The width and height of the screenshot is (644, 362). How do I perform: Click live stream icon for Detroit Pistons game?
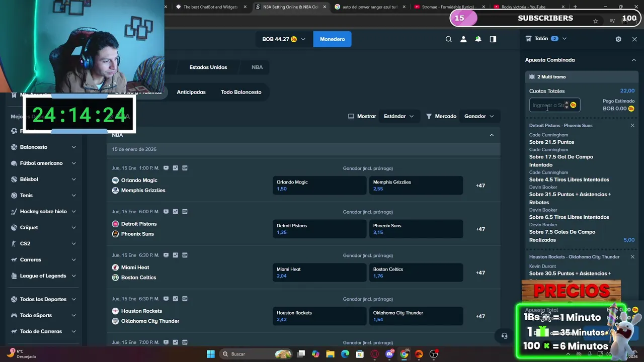click(166, 212)
